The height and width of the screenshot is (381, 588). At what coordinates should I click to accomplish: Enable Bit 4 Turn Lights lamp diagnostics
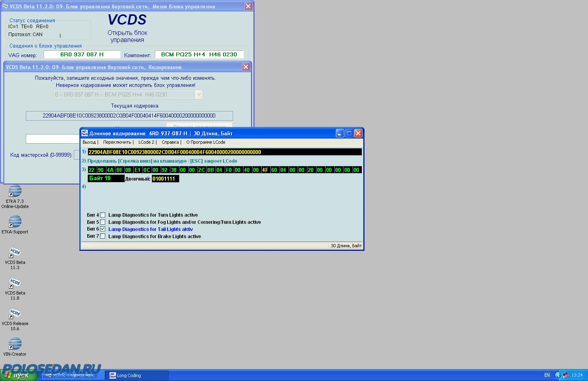pyautogui.click(x=103, y=215)
